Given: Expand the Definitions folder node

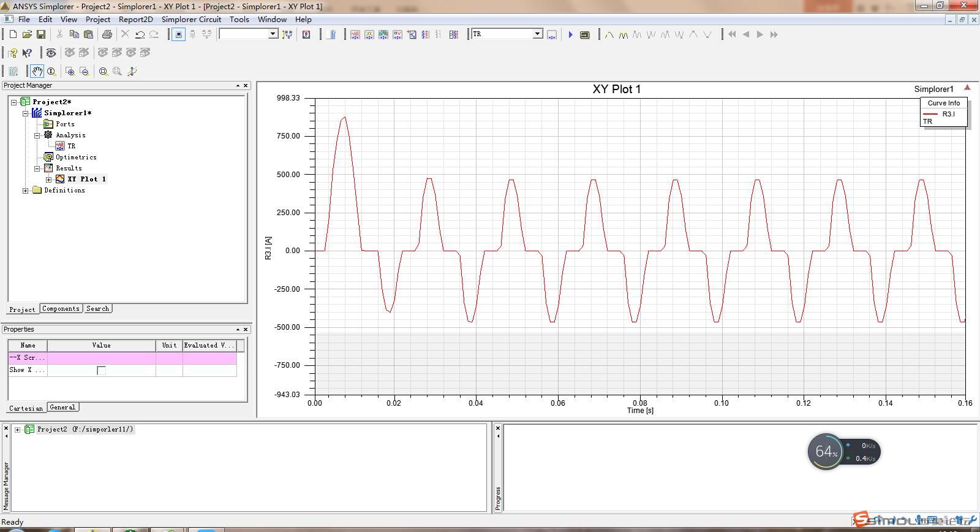Looking at the screenshot, I should point(25,190).
